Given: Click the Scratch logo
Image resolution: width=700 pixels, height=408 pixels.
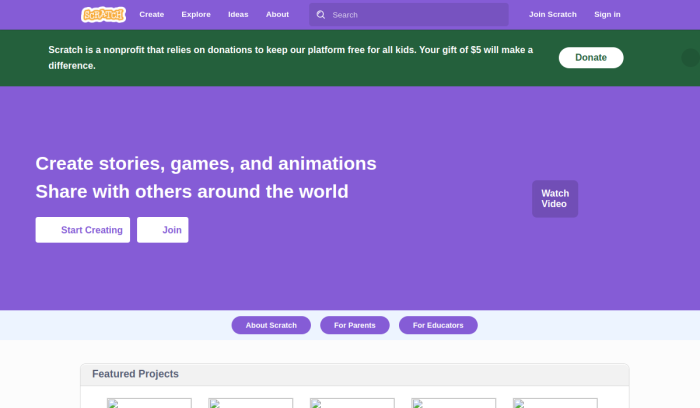Looking at the screenshot, I should coord(103,15).
